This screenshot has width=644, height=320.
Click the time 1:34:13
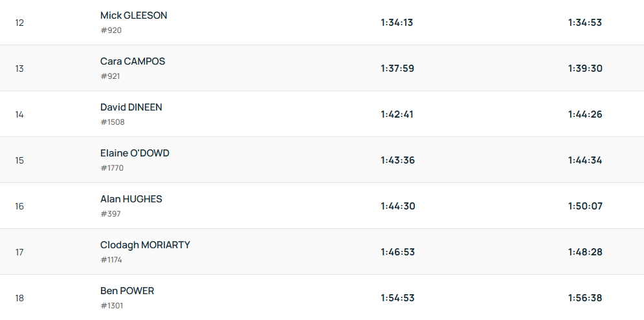[x=397, y=23]
